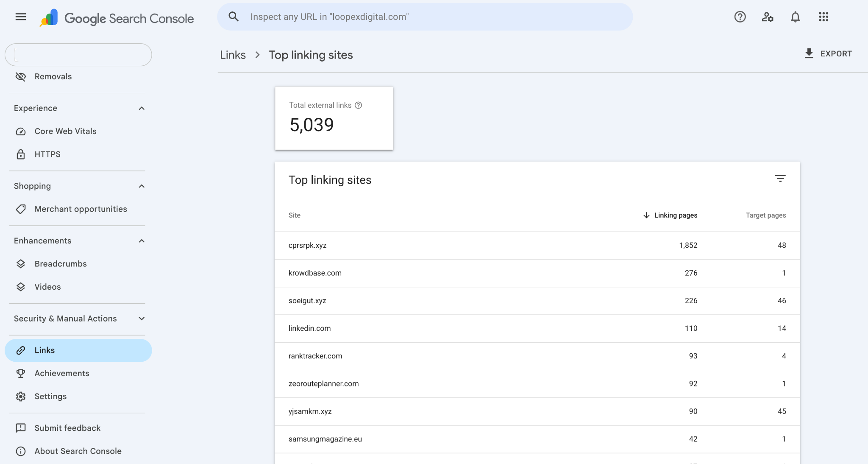Open the ranktracker.com row

(537, 356)
